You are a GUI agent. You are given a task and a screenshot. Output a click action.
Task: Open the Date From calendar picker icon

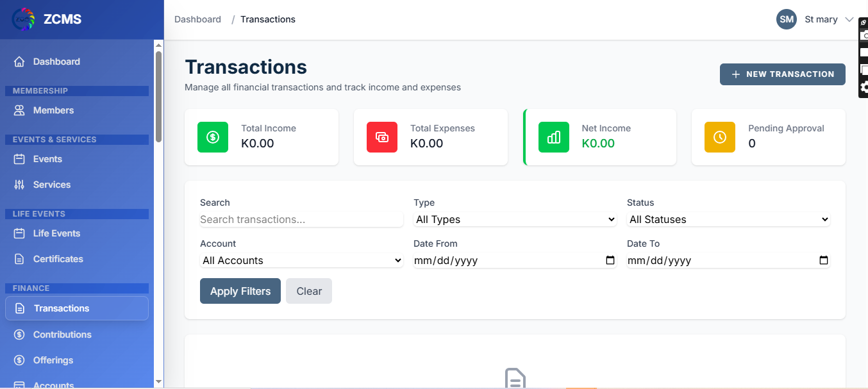pyautogui.click(x=610, y=260)
